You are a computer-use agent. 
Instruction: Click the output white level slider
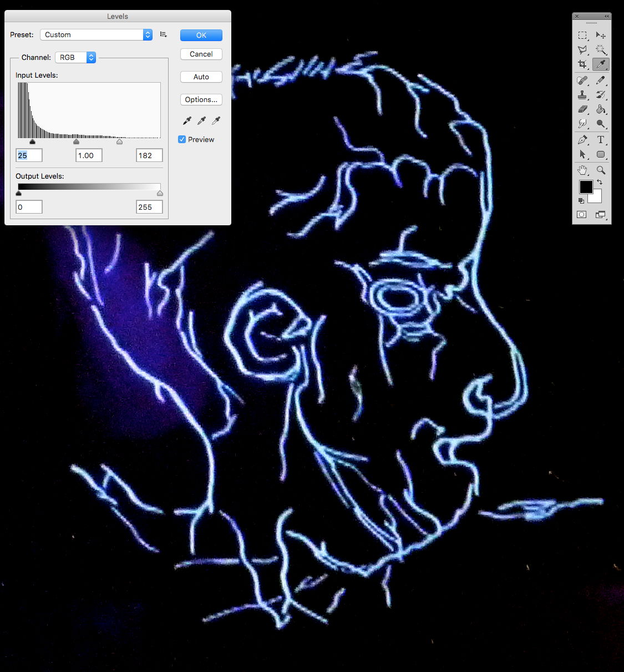pos(160,193)
